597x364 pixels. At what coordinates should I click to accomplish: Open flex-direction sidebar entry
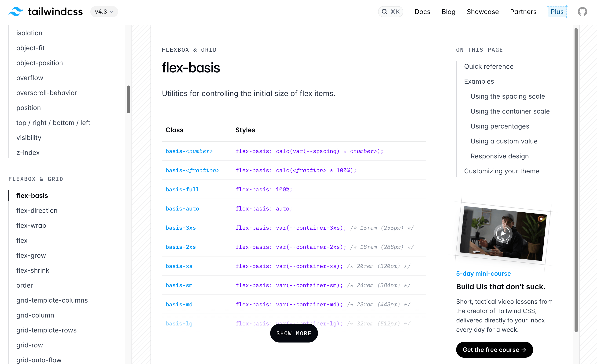click(37, 211)
